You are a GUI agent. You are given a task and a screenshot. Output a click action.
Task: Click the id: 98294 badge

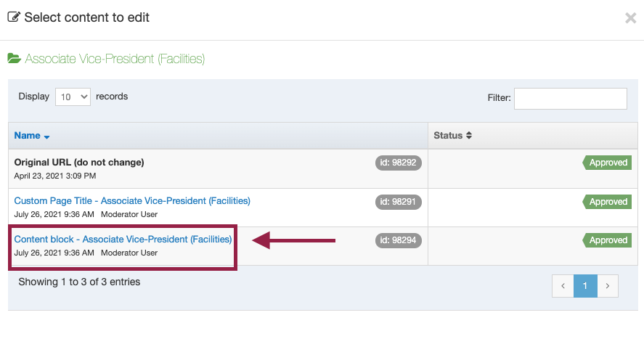click(x=398, y=240)
